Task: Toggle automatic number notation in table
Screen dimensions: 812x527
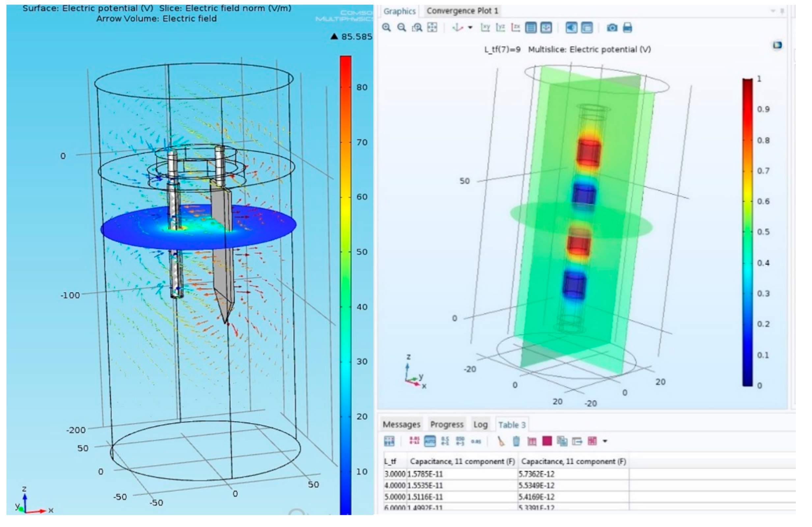Action: (x=430, y=441)
